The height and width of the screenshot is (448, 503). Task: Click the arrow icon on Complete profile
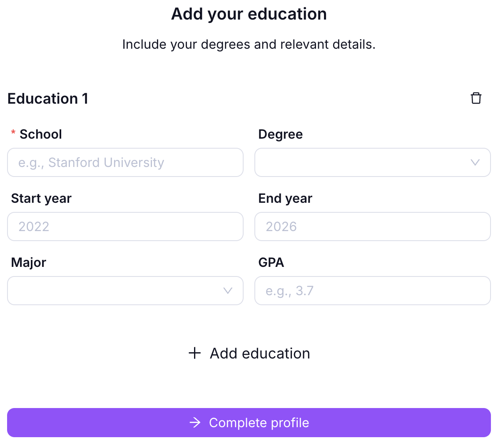(x=195, y=423)
